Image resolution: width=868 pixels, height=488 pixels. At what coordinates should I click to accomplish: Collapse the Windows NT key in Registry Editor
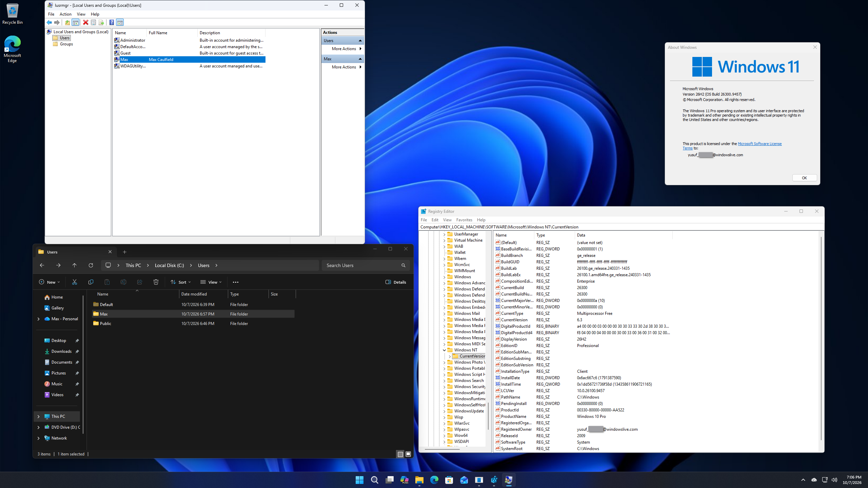(444, 350)
